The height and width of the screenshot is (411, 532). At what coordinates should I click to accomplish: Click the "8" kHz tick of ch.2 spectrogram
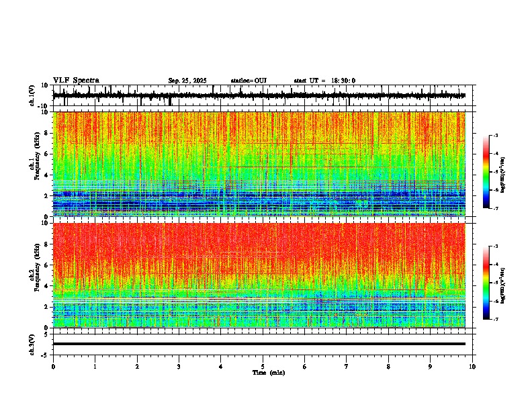click(47, 244)
